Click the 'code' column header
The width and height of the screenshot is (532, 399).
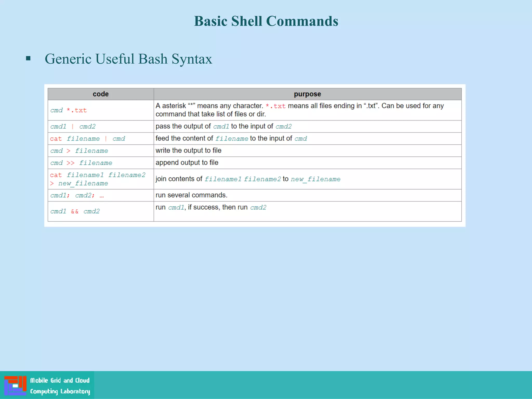(101, 94)
